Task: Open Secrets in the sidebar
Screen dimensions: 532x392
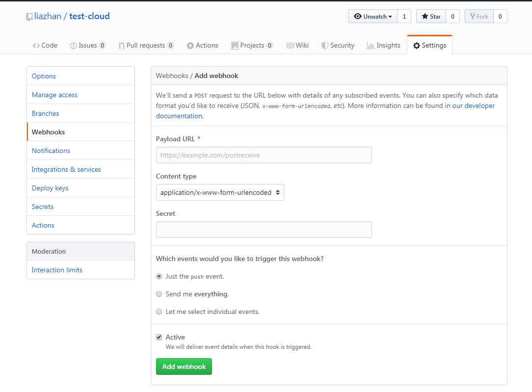Action: pyautogui.click(x=81, y=207)
